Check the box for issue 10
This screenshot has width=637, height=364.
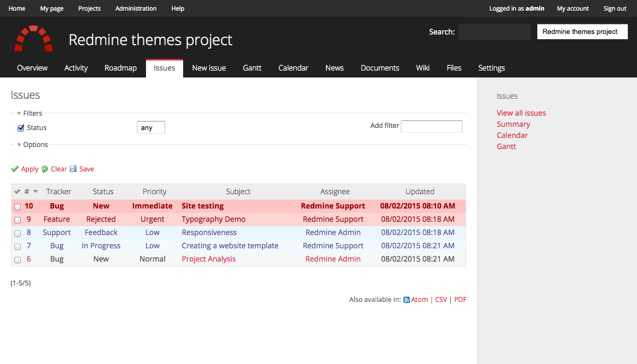(x=18, y=206)
